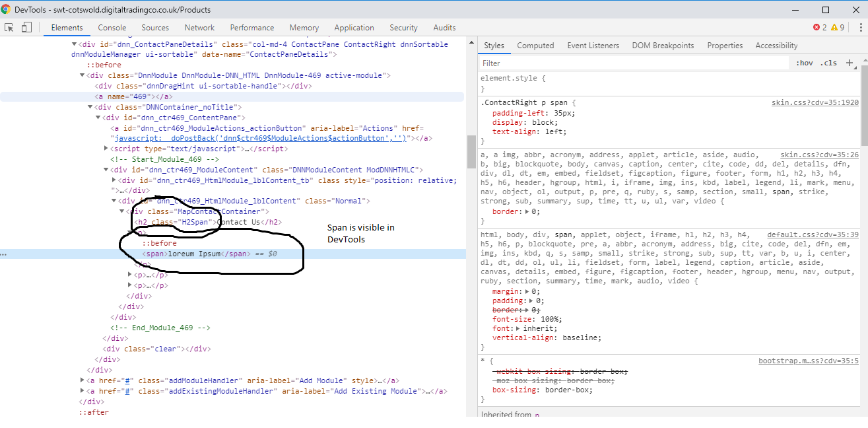Click the Chrome icon in the title bar
This screenshot has width=868, height=428.
pyautogui.click(x=5, y=9)
